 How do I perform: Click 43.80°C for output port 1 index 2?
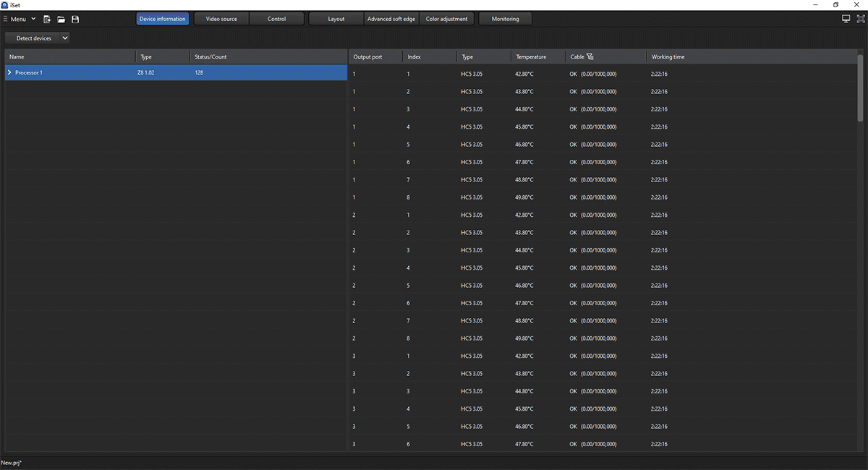(x=524, y=91)
